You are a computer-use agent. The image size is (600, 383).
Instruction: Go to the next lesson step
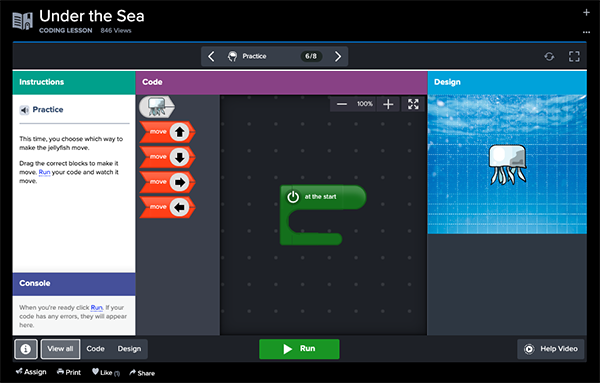coord(338,57)
